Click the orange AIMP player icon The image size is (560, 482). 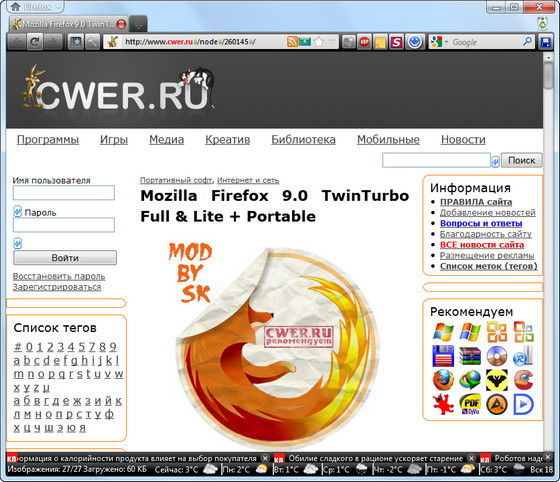pos(497,405)
